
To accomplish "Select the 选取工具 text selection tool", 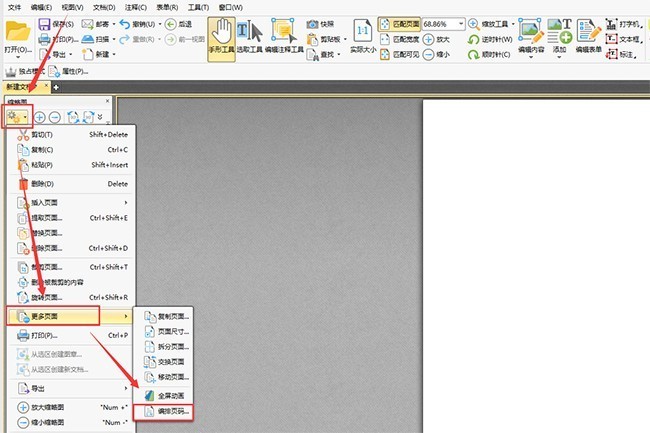I will (250, 37).
